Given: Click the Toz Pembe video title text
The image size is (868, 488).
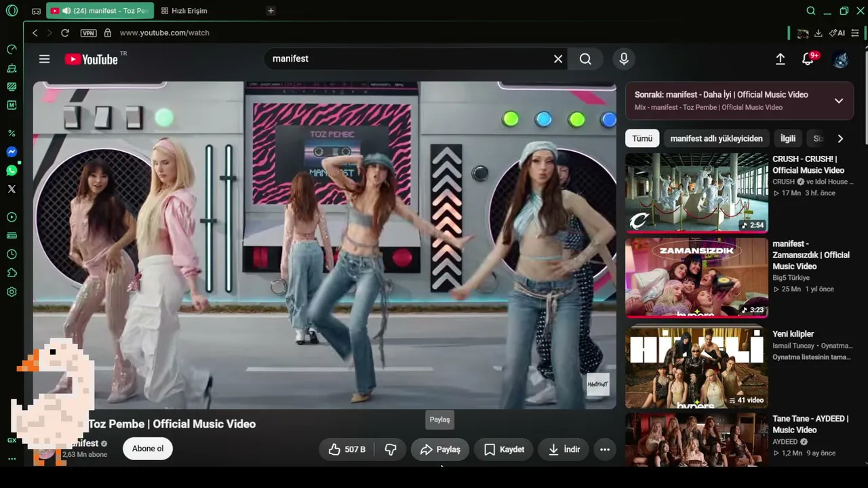Looking at the screenshot, I should click(172, 424).
